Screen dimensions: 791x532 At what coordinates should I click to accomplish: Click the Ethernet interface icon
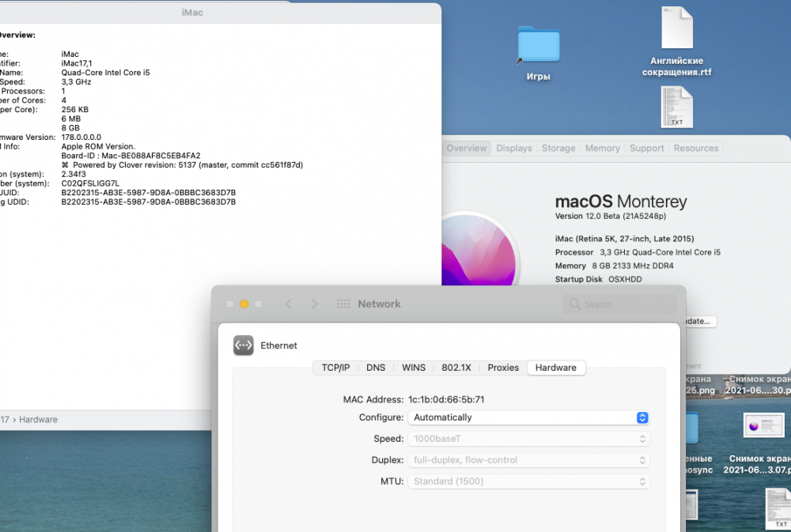(243, 345)
